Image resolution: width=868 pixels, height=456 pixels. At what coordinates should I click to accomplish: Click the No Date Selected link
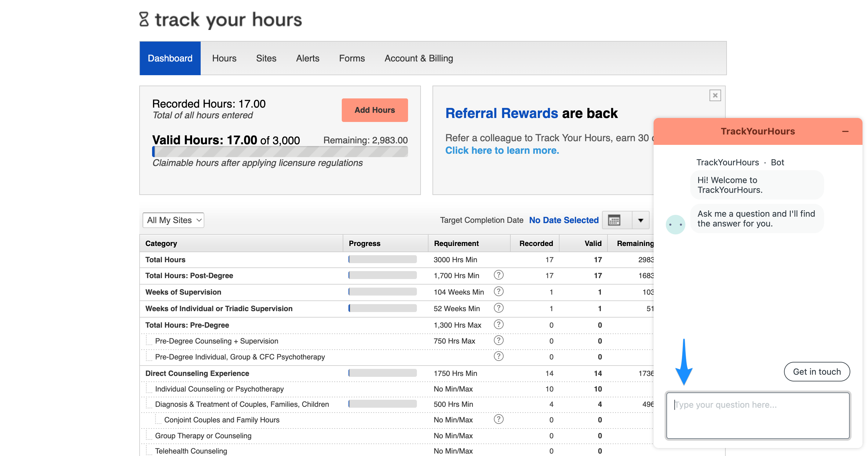(x=564, y=220)
